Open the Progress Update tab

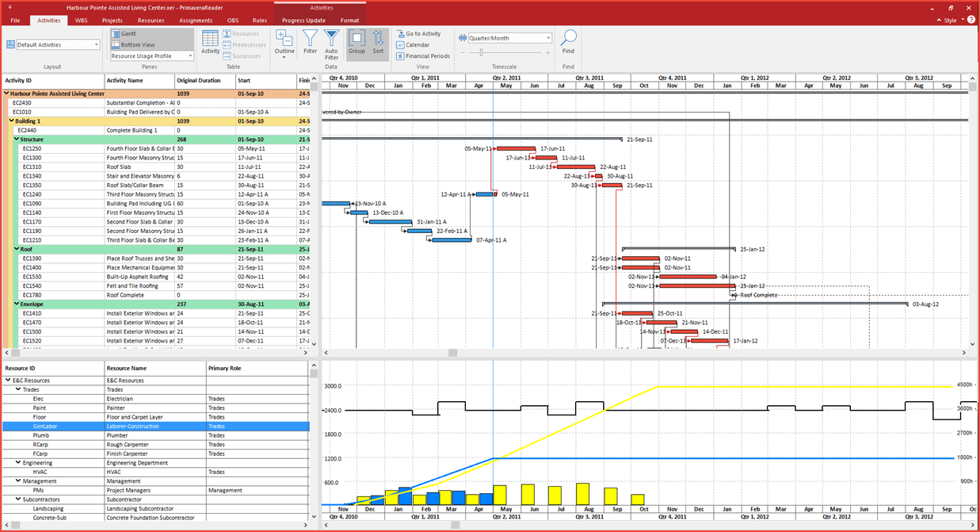point(303,20)
